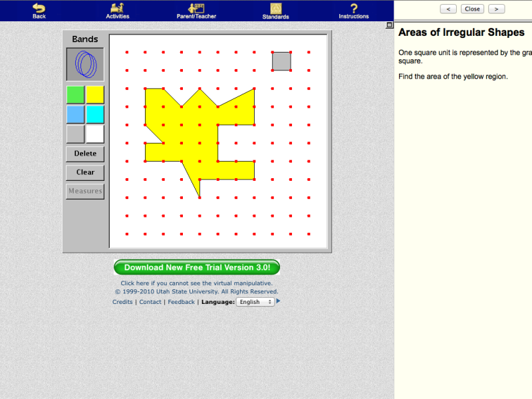Click the Instructions question mark icon
532x399 pixels.
pyautogui.click(x=353, y=8)
